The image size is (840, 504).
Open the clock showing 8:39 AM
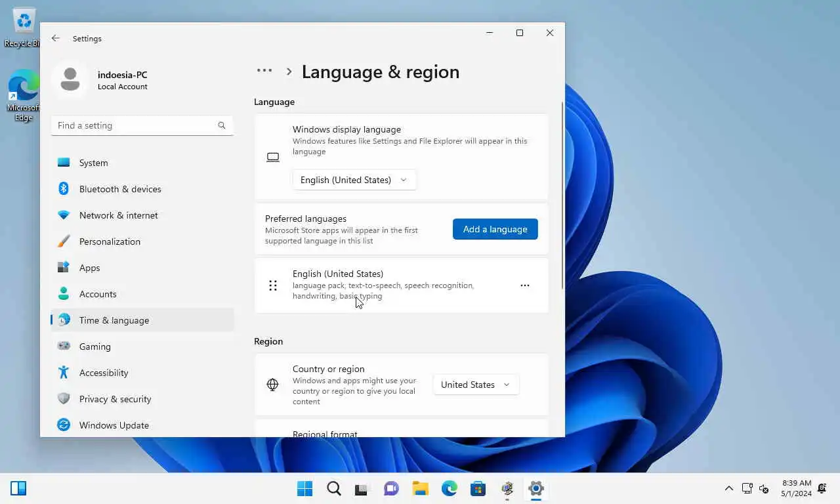[796, 488]
